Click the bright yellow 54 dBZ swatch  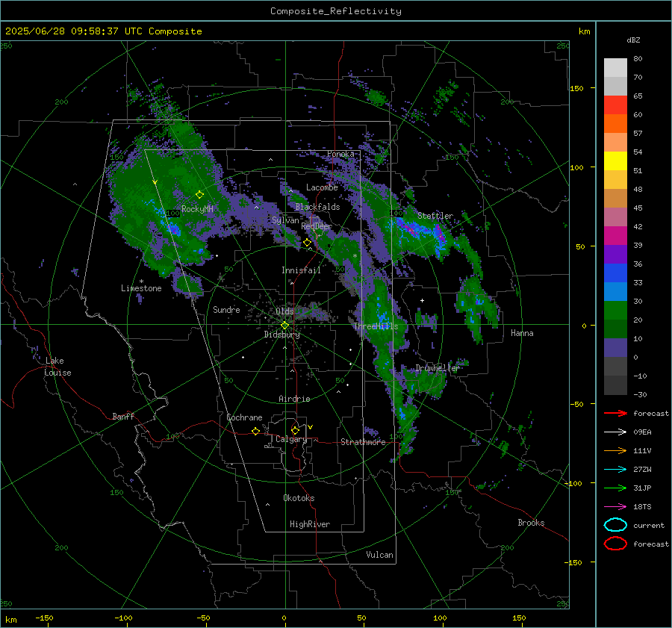[615, 161]
